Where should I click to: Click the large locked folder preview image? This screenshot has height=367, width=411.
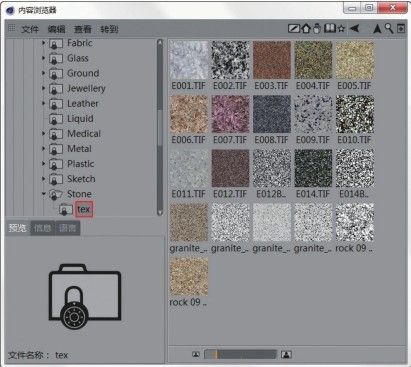(85, 296)
